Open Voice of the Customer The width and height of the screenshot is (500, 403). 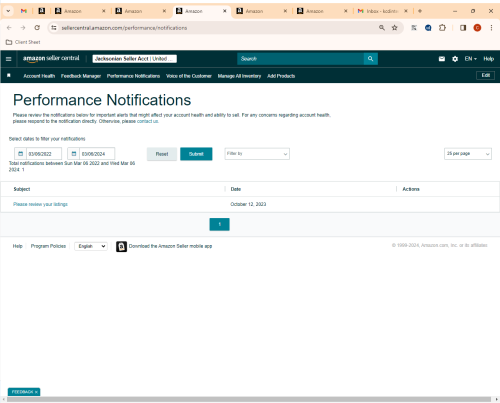click(x=189, y=76)
